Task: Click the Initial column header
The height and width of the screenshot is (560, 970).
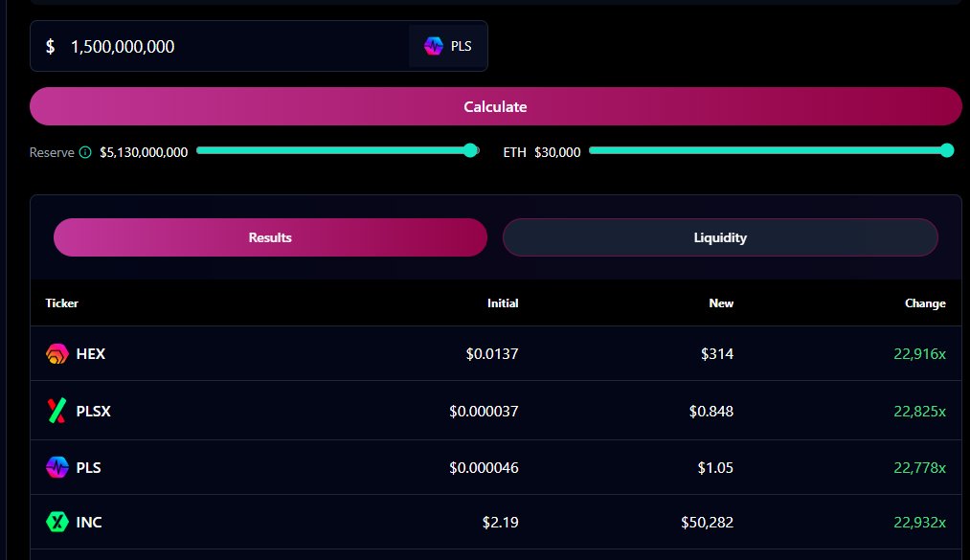Action: (x=503, y=302)
